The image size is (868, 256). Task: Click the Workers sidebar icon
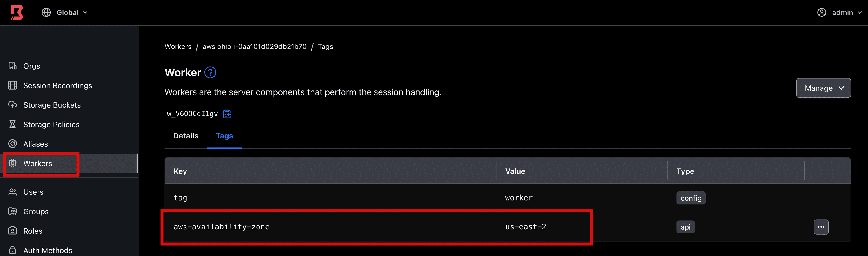pyautogui.click(x=13, y=163)
